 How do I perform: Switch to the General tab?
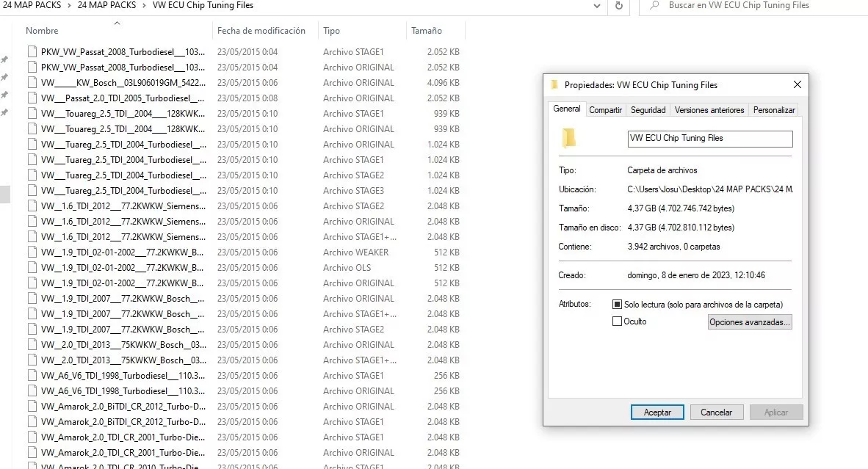pos(567,109)
